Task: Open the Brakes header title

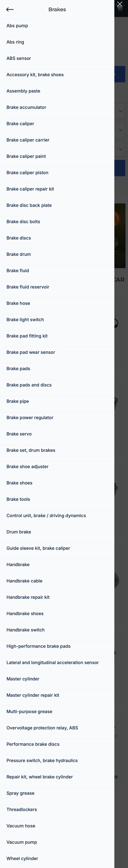Action: [57, 9]
